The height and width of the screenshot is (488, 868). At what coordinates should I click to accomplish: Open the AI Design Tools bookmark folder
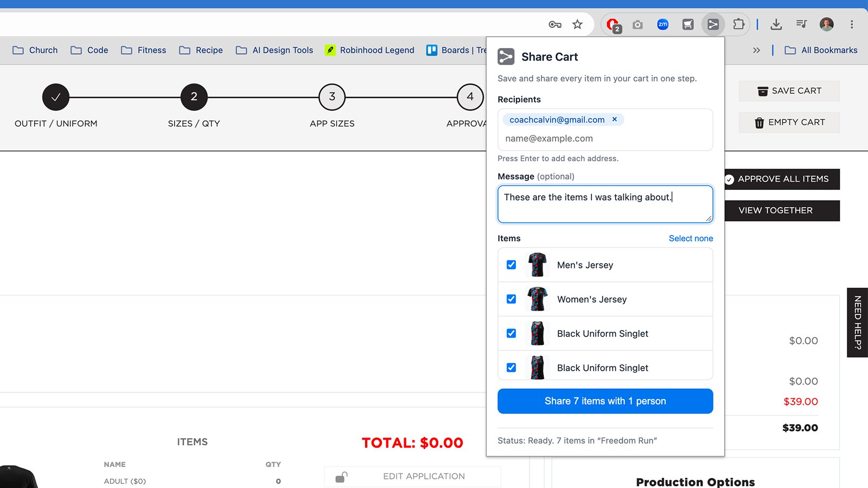(x=275, y=50)
